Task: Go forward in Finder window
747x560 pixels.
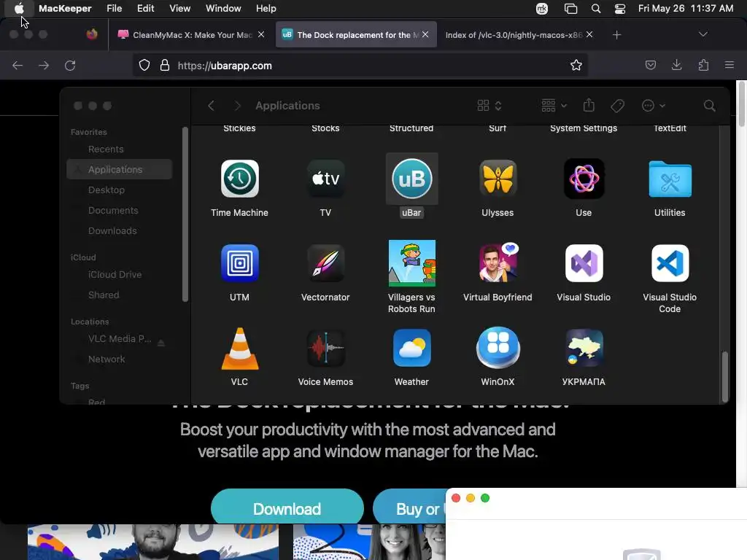Action: 237,106
